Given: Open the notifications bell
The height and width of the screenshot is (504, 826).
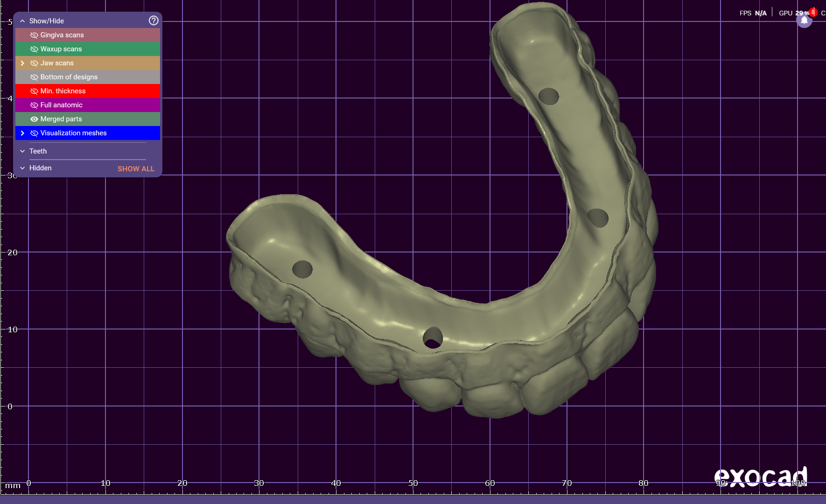Looking at the screenshot, I should click(804, 21).
